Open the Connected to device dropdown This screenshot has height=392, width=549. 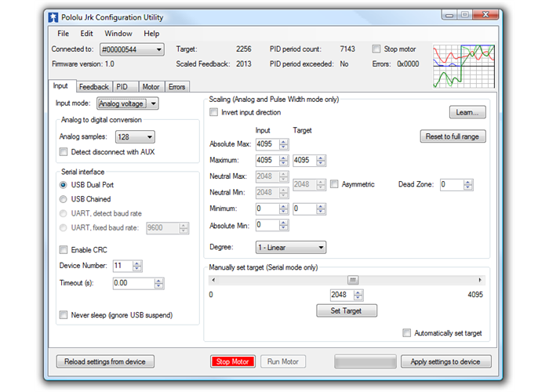[131, 49]
